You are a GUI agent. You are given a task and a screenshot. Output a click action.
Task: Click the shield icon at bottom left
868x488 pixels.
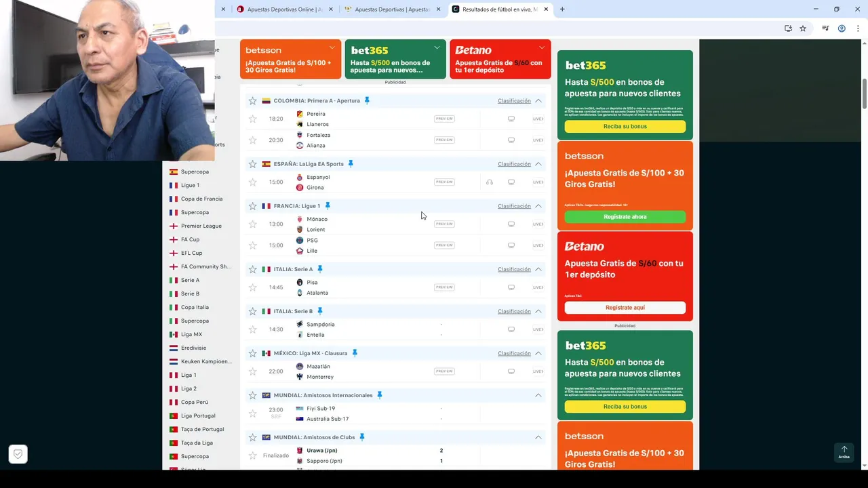[18, 454]
